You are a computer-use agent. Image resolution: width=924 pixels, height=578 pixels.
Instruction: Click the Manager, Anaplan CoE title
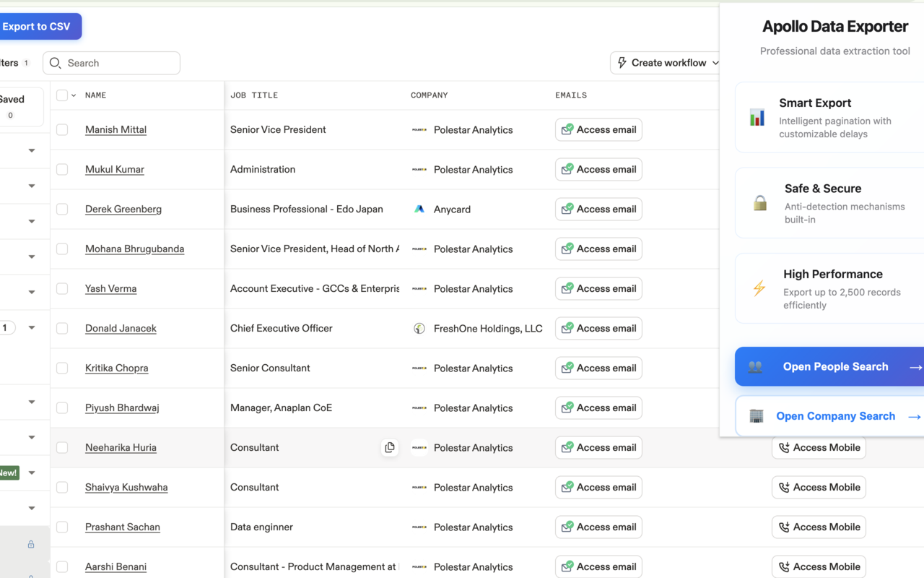(x=281, y=407)
